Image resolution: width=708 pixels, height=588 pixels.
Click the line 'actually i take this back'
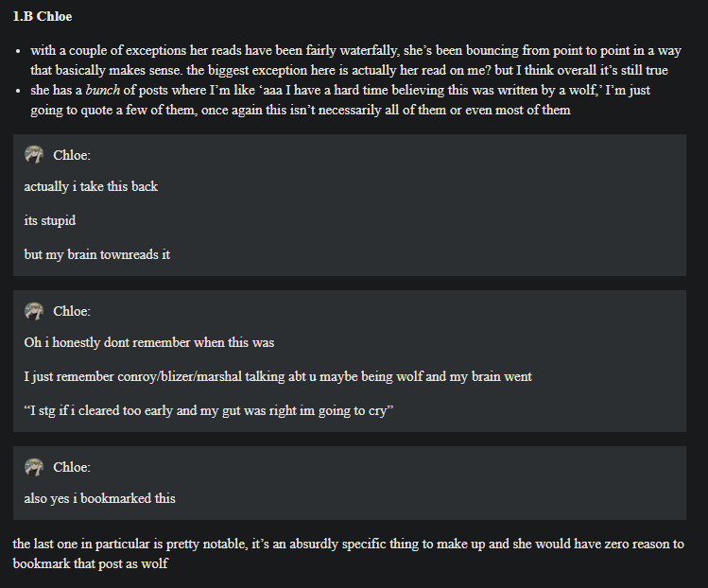pos(91,186)
